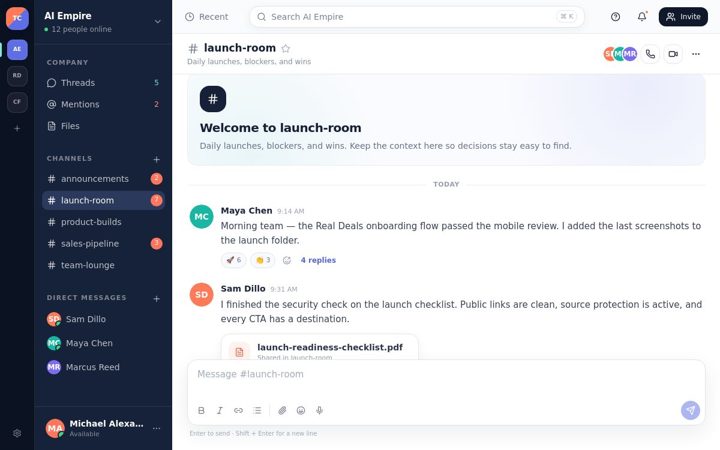Image resolution: width=720 pixels, height=450 pixels.
Task: Switch to the RD workspace
Action: (17, 76)
